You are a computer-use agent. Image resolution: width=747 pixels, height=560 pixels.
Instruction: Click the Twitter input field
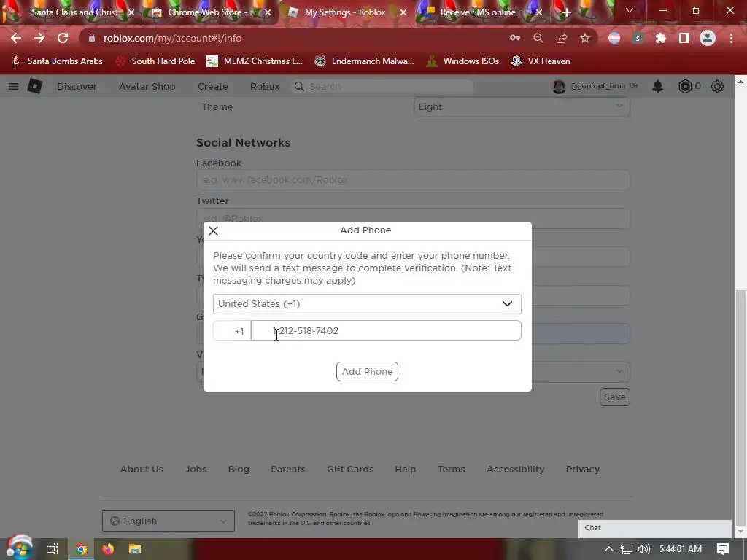coord(413,218)
